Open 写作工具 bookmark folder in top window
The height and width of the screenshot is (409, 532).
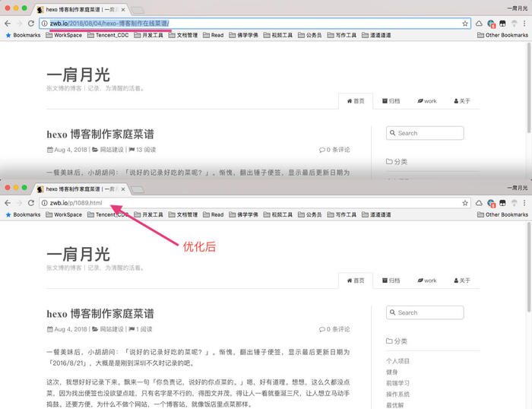point(342,35)
